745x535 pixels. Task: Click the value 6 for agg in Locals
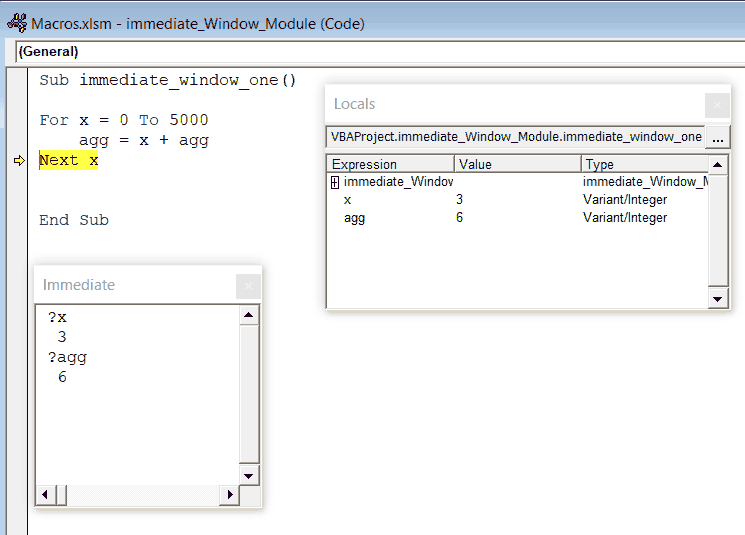coord(459,218)
